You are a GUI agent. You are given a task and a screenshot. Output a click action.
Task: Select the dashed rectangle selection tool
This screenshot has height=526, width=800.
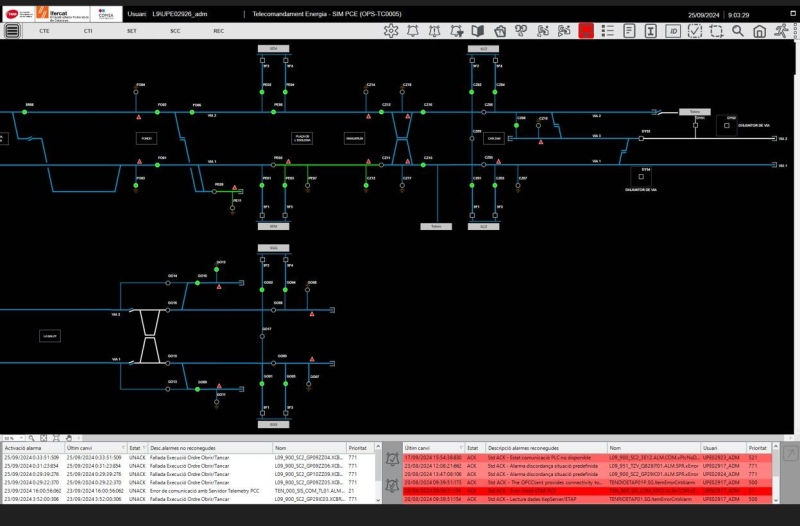[x=716, y=31]
